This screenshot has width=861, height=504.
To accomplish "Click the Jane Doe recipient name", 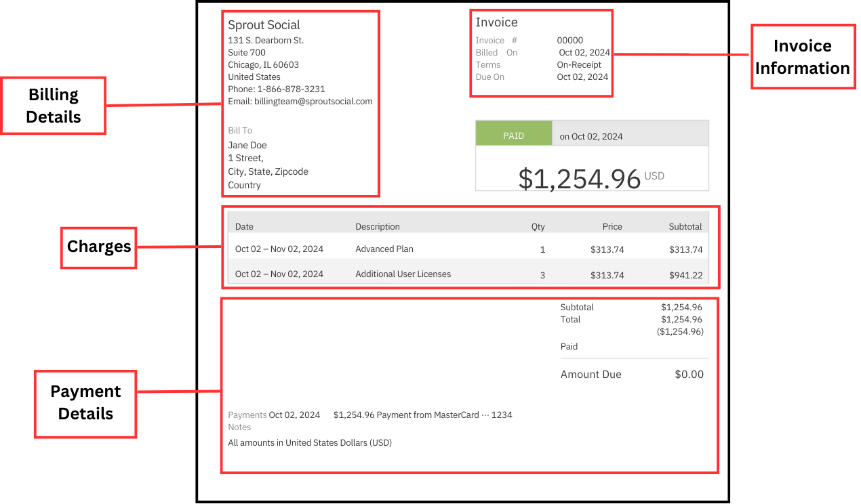I will (247, 146).
